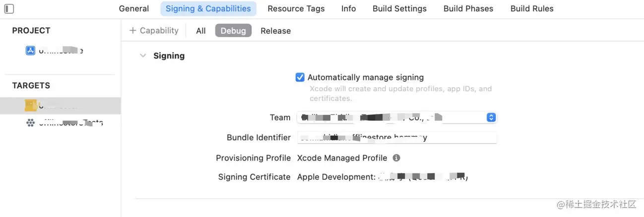This screenshot has width=644, height=217.
Task: Click the Provisioning Profile info icon
Action: (396, 158)
